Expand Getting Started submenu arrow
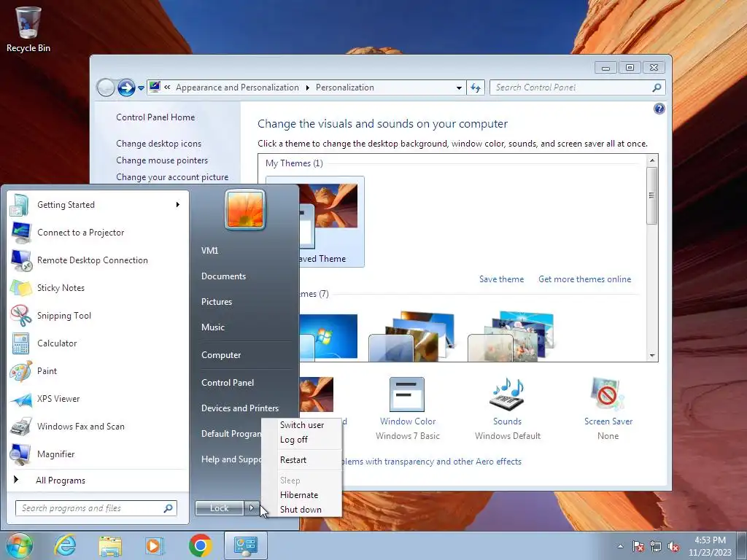This screenshot has height=560, width=747. coord(178,205)
